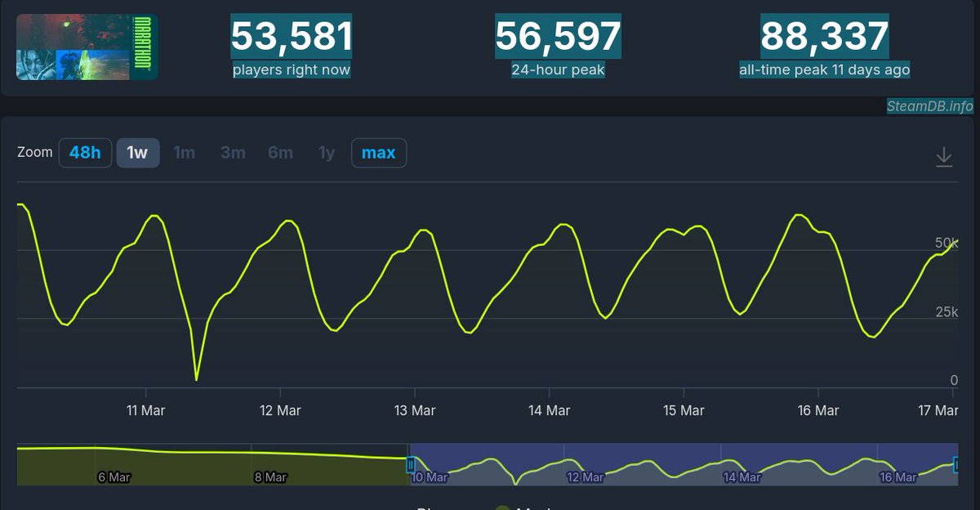Screen dimensions: 980x510
Task: Click the '13 Mar' axis label
Action: pos(414,410)
